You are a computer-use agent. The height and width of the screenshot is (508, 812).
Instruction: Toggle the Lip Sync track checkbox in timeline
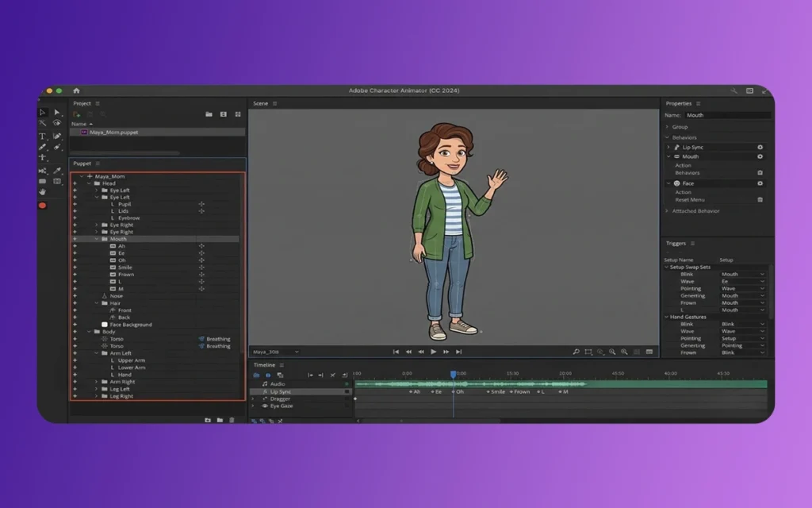pyautogui.click(x=347, y=392)
